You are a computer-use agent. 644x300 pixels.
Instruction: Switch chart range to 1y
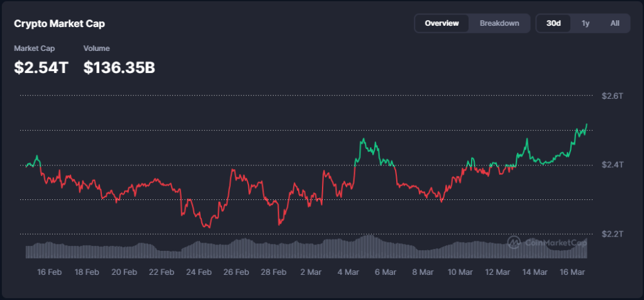point(586,23)
